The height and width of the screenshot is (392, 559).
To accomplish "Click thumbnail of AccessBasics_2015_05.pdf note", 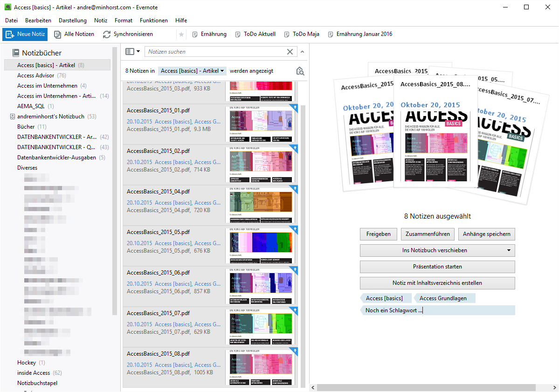I will click(x=261, y=245).
